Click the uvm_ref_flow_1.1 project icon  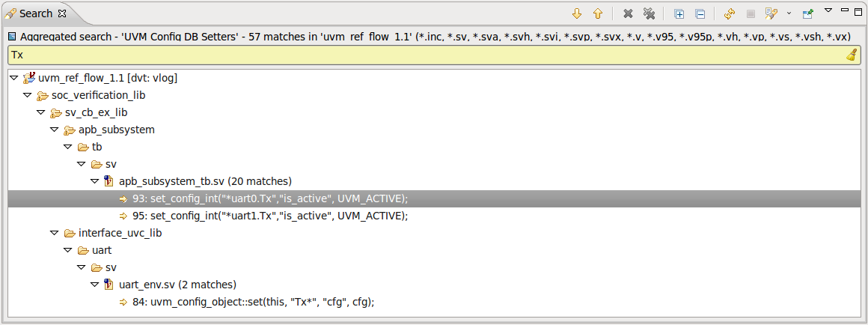(28, 79)
